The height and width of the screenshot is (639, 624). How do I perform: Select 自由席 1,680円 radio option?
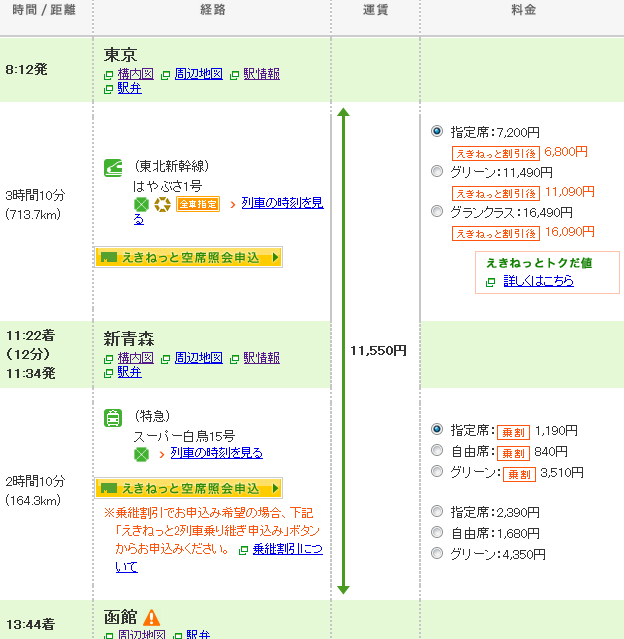point(437,532)
